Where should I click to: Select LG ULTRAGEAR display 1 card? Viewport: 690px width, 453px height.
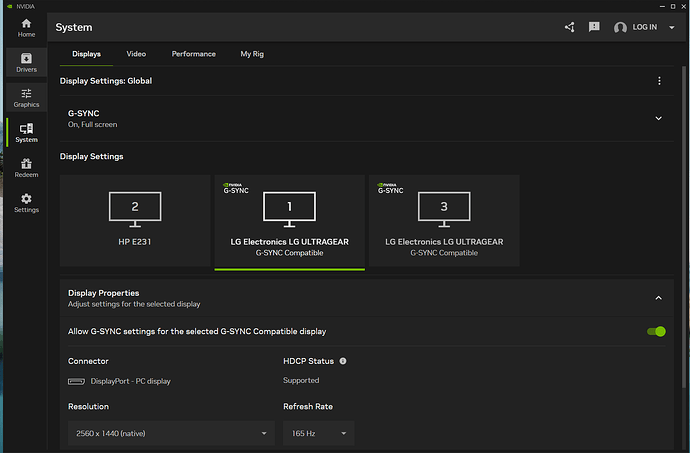pos(290,222)
